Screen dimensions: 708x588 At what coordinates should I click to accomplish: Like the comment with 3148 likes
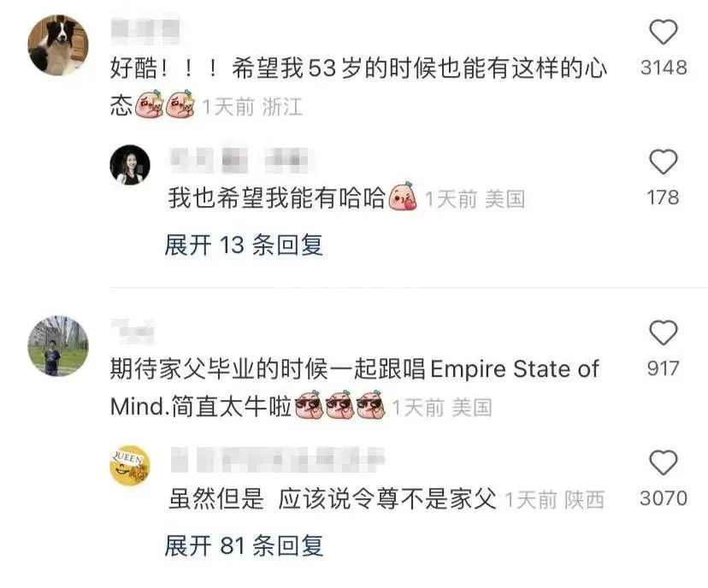pyautogui.click(x=663, y=32)
